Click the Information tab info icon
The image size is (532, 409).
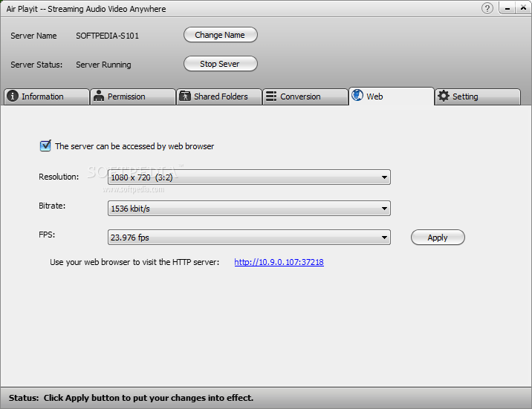tap(13, 96)
